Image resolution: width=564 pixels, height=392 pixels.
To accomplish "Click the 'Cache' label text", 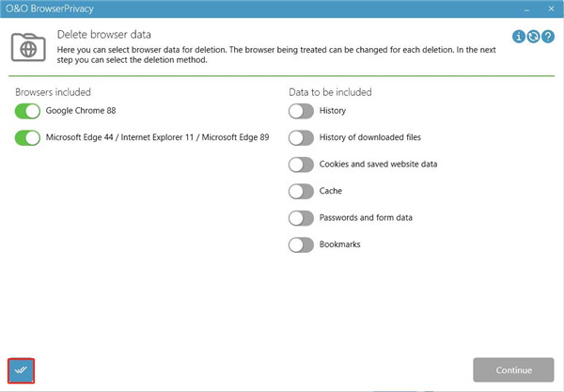I will (x=331, y=191).
